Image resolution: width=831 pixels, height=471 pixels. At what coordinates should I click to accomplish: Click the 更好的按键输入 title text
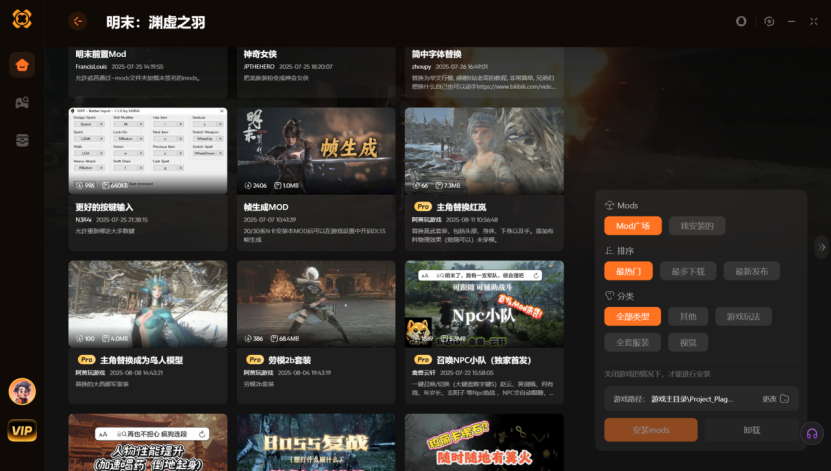click(x=104, y=207)
